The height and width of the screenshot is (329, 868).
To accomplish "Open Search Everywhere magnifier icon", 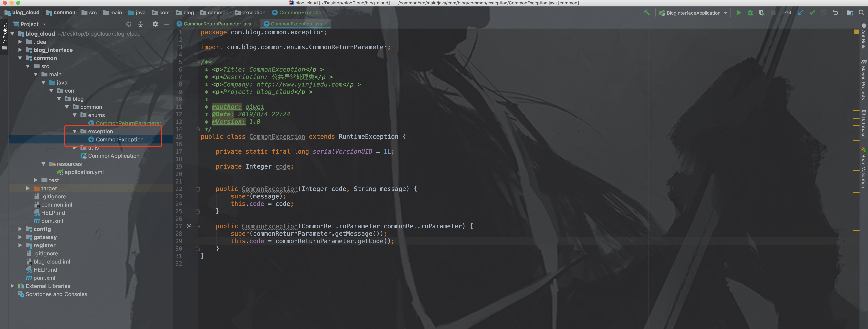I will click(x=861, y=13).
